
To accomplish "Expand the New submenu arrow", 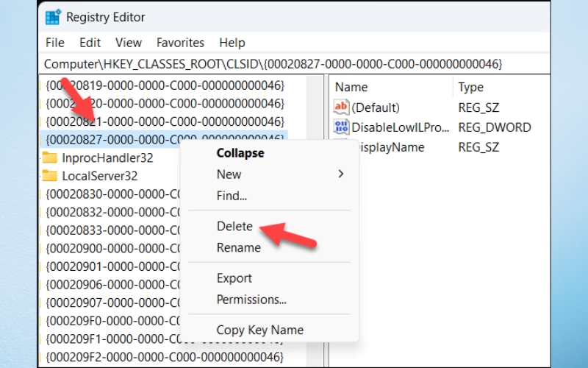I will click(340, 174).
